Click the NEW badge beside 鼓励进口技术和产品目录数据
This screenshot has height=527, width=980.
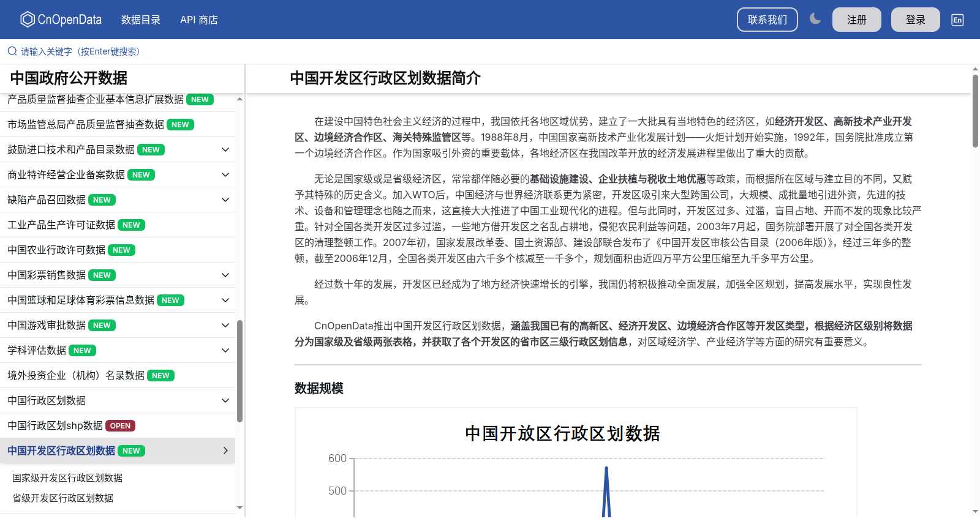coord(151,150)
